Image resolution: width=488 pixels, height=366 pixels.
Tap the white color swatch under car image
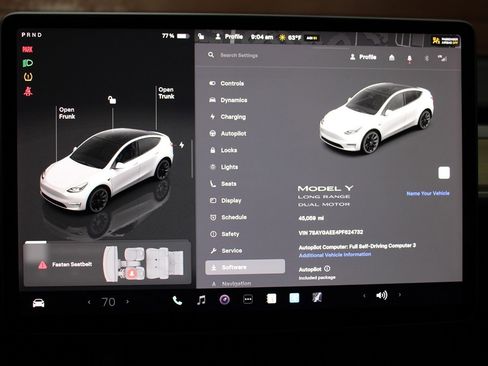444,173
